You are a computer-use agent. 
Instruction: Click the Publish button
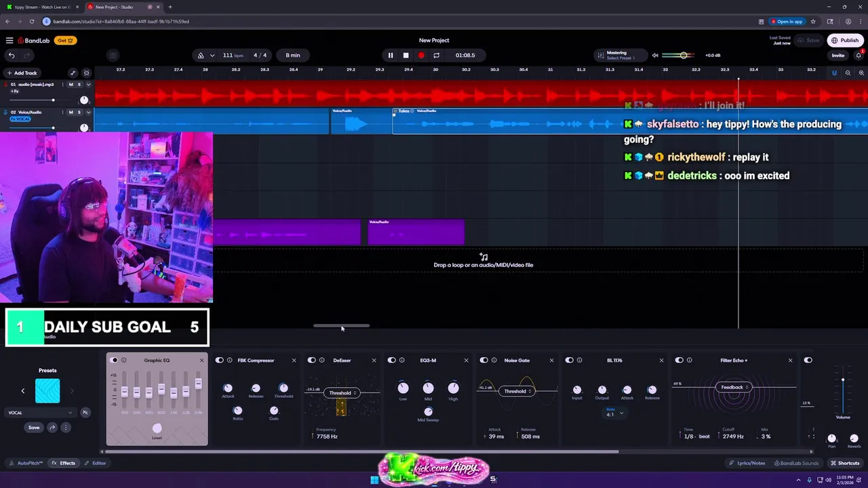(x=845, y=41)
